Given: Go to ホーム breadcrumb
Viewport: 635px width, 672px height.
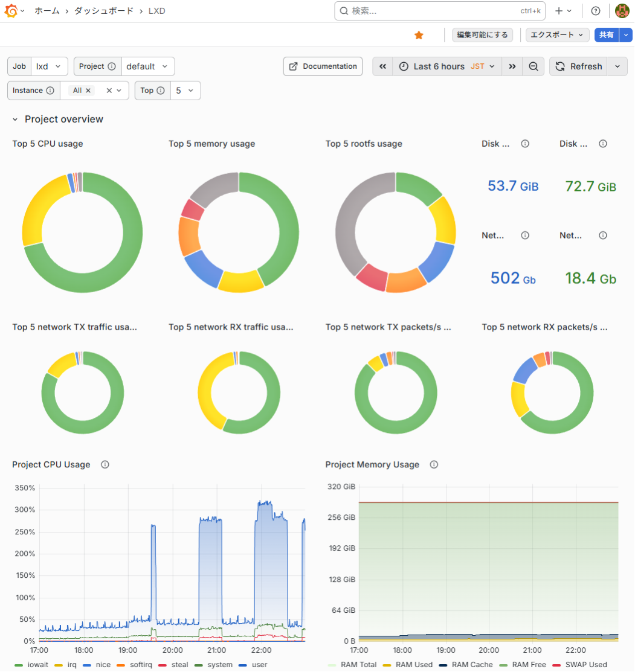Looking at the screenshot, I should (47, 10).
